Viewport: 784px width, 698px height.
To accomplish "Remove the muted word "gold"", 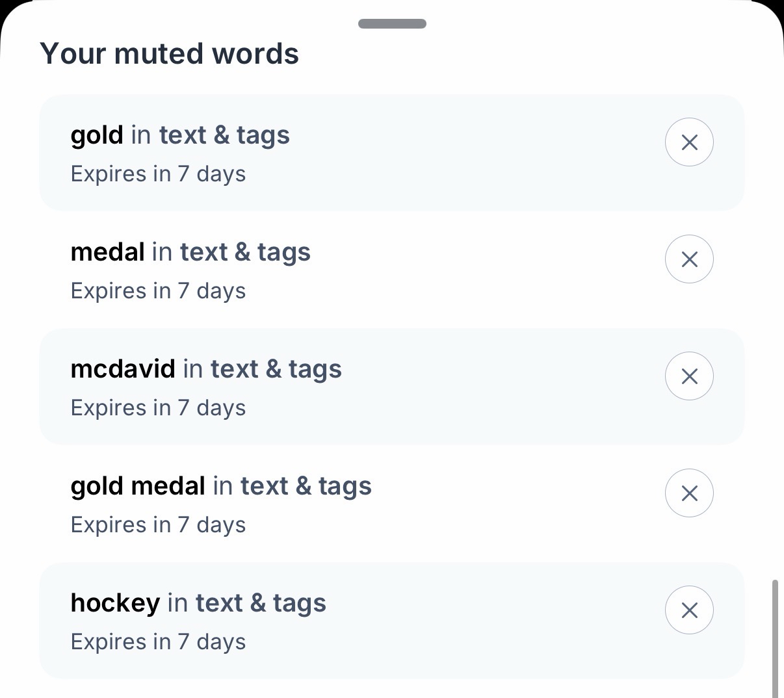I will pyautogui.click(x=689, y=142).
